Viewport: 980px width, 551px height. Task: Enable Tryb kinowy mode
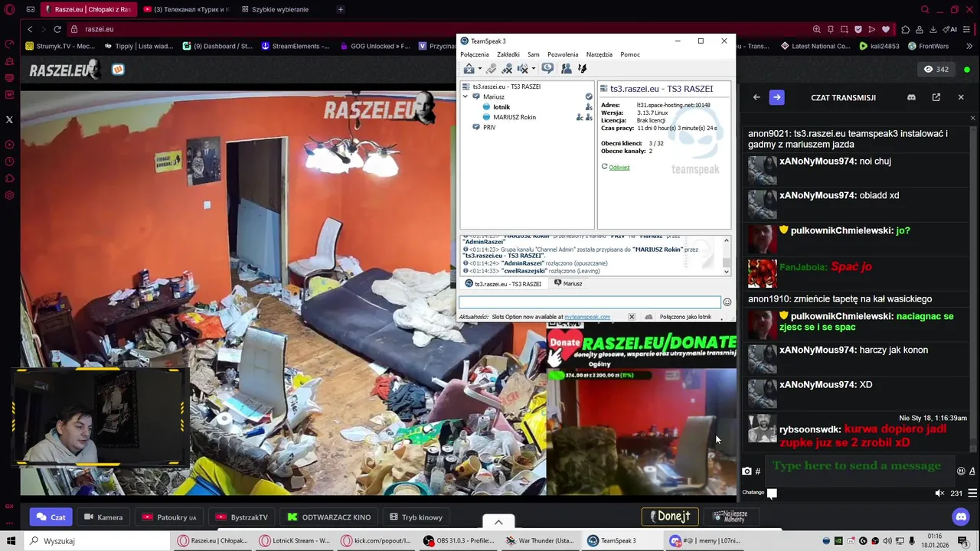(416, 517)
